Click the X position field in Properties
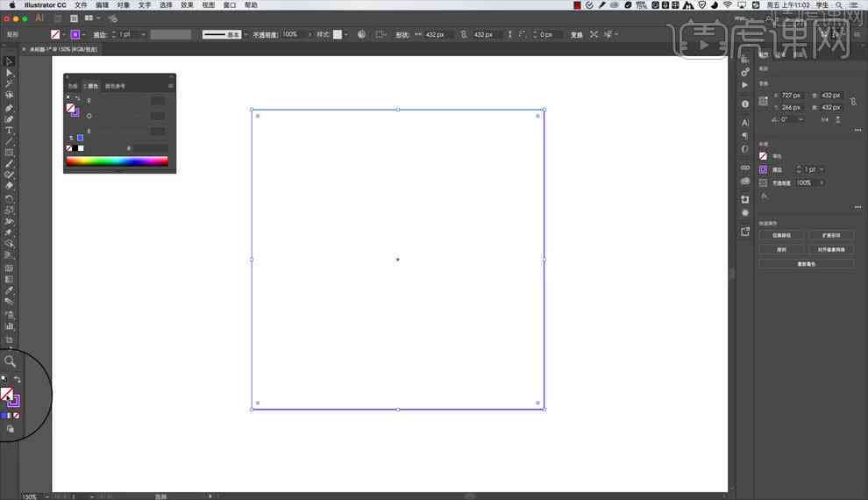This screenshot has height=500, width=868. click(791, 96)
